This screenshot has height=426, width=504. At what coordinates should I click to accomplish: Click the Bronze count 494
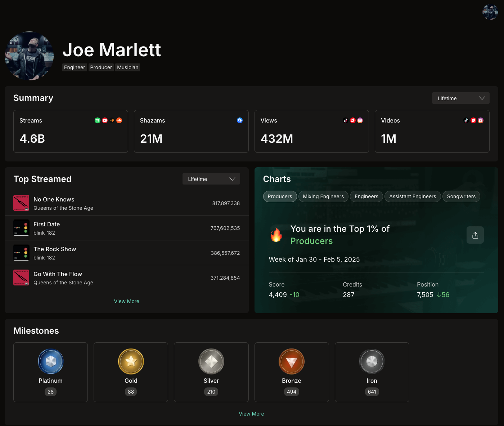pos(292,392)
